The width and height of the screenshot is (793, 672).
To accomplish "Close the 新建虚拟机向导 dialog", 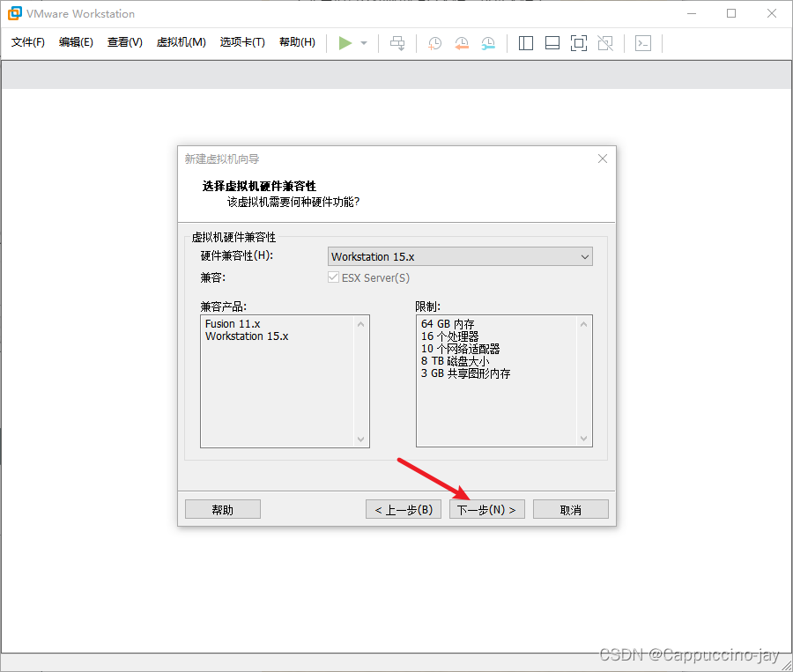I will pyautogui.click(x=603, y=159).
